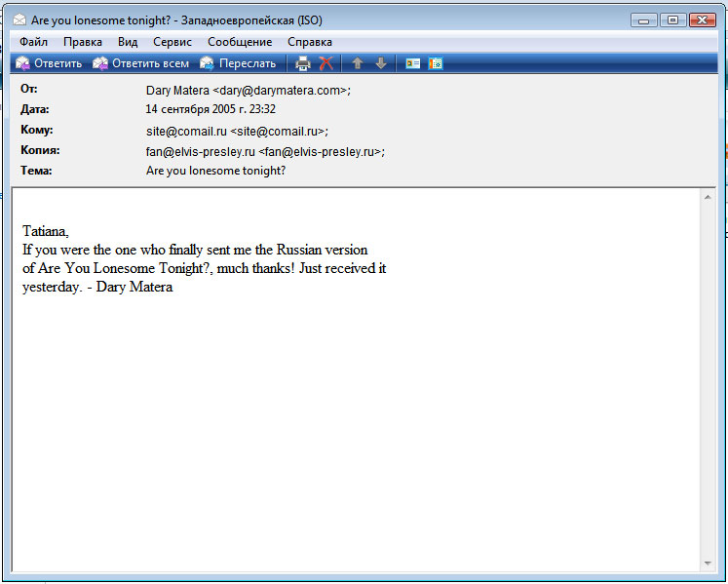
Task: Open the Правка menu
Action: click(83, 42)
